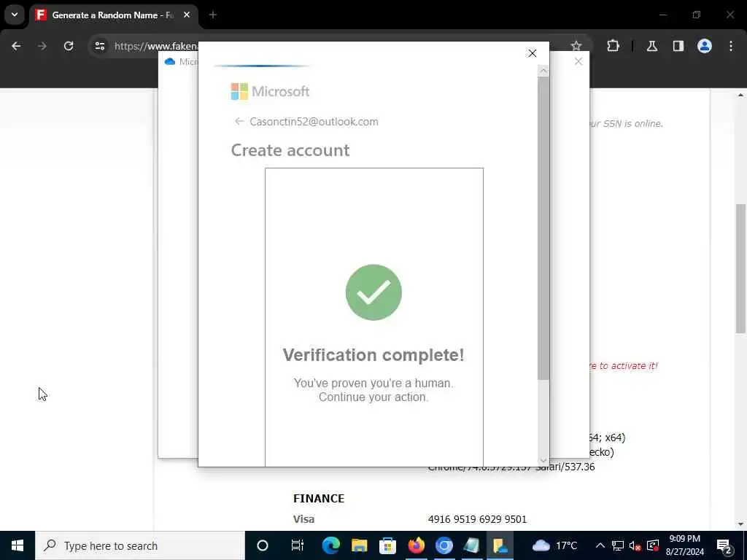Toggle the browser side panel icon
The image size is (747, 560).
point(678,46)
